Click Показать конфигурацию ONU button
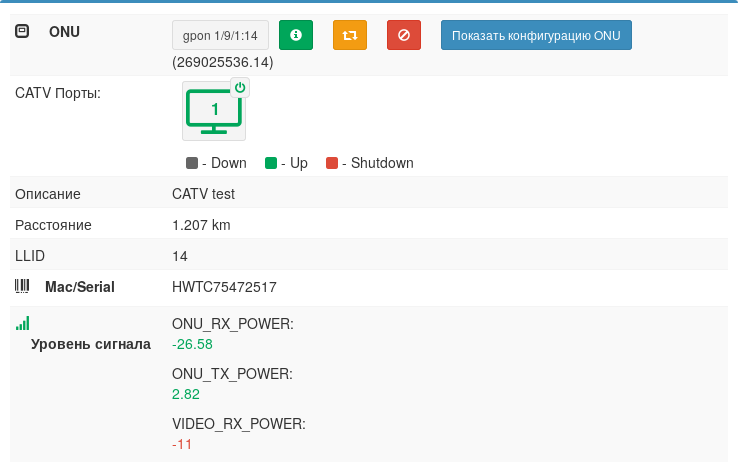This screenshot has height=462, width=738. pos(536,35)
